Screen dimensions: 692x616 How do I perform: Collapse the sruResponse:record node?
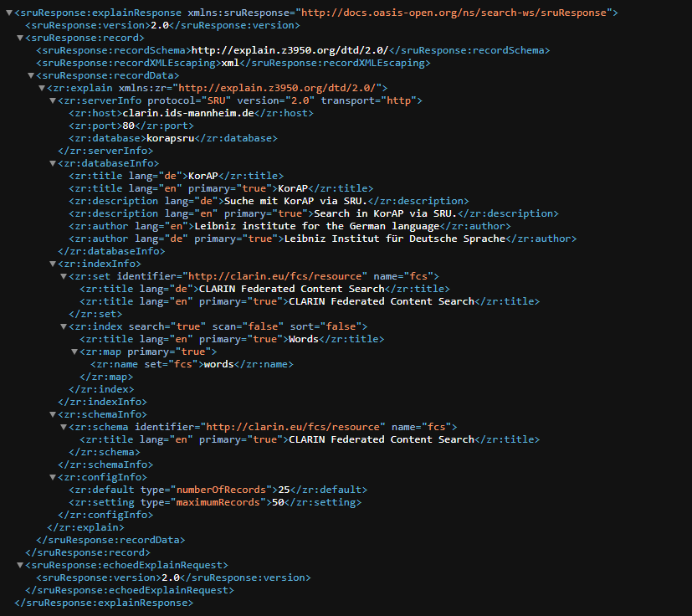(20, 38)
